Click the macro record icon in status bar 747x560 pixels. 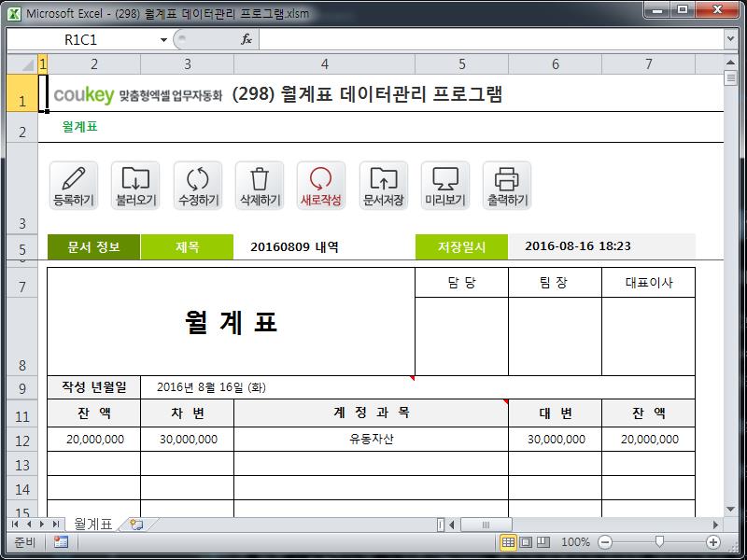point(61,542)
